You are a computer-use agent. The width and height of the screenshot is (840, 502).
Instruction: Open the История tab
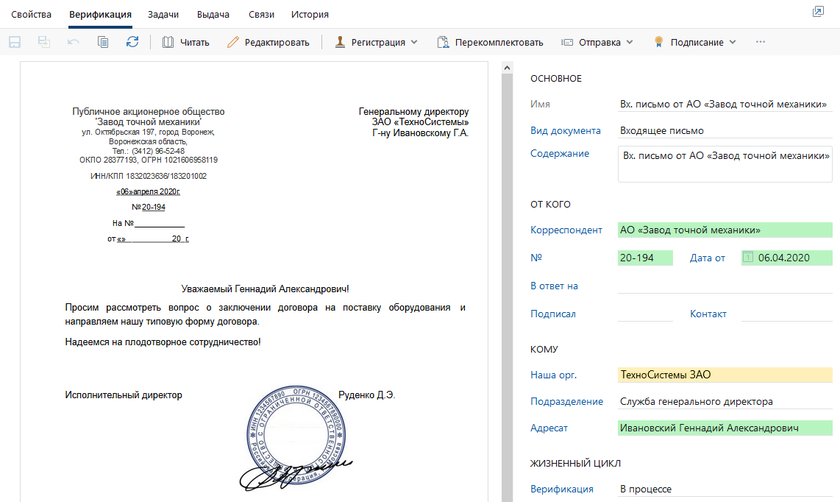[x=309, y=14]
